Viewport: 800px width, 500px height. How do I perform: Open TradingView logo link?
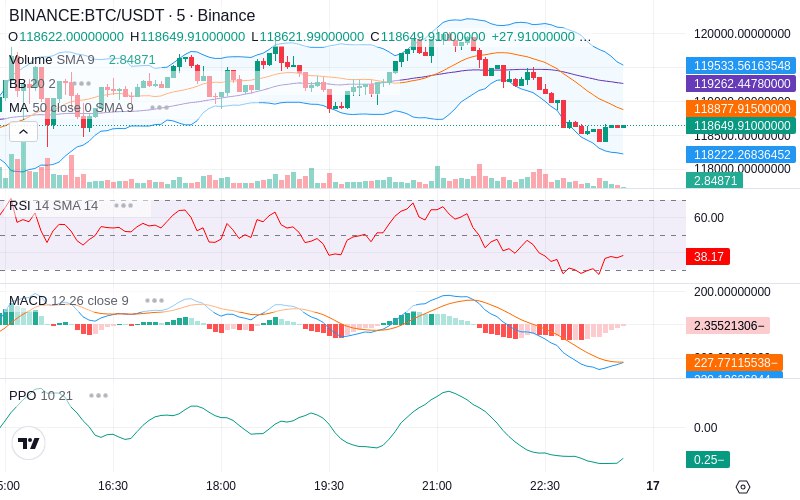(x=28, y=443)
